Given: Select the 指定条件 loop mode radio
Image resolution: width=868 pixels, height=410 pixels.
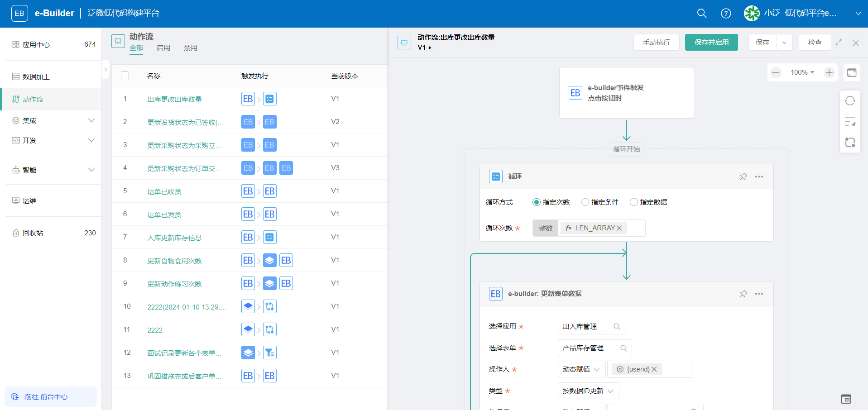Looking at the screenshot, I should [x=585, y=202].
